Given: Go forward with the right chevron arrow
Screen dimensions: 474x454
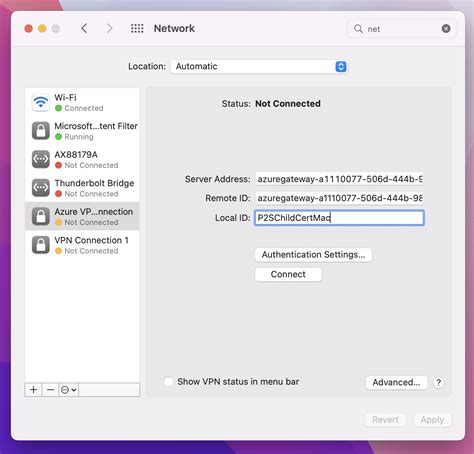Looking at the screenshot, I should point(109,29).
